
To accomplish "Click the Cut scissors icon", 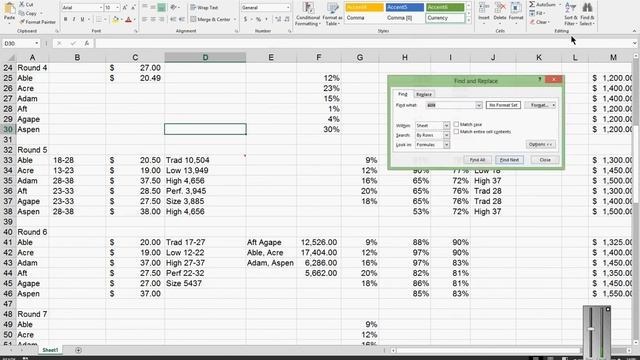I will click(22, 4).
